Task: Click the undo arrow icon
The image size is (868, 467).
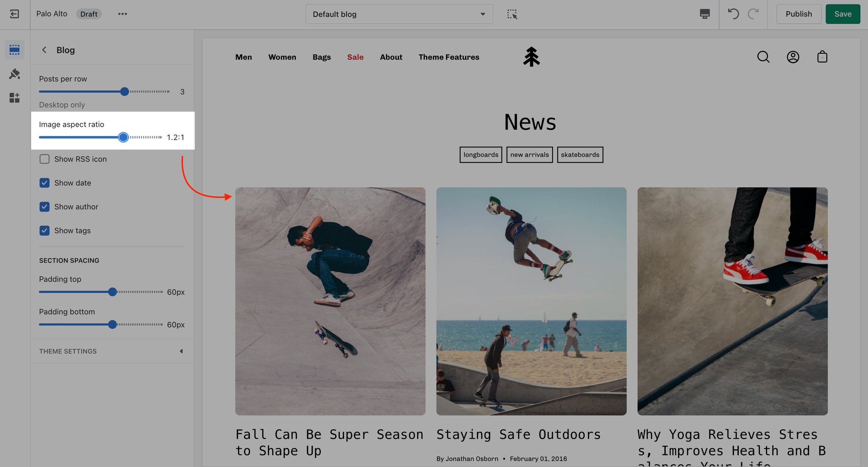Action: tap(733, 14)
